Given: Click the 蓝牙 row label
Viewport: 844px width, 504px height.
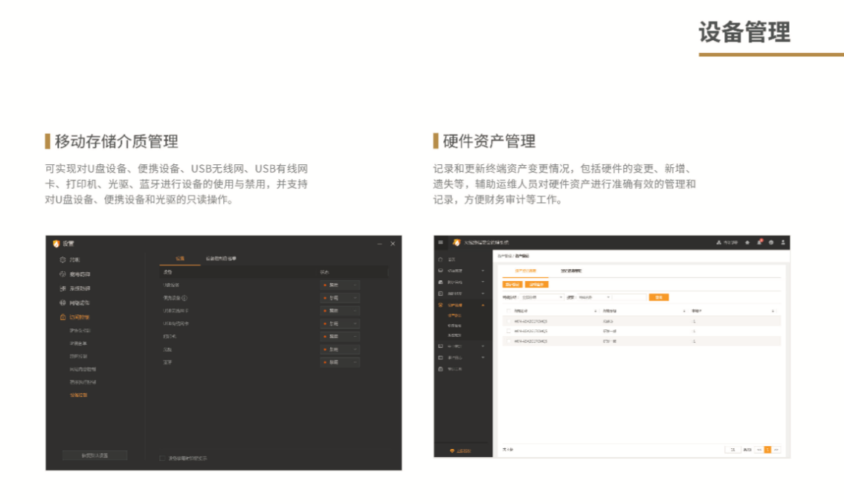Looking at the screenshot, I should pyautogui.click(x=167, y=363).
